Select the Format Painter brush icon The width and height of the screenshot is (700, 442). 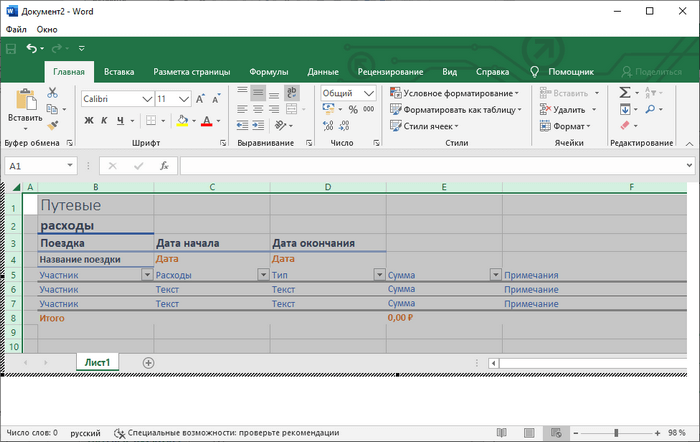[x=53, y=125]
